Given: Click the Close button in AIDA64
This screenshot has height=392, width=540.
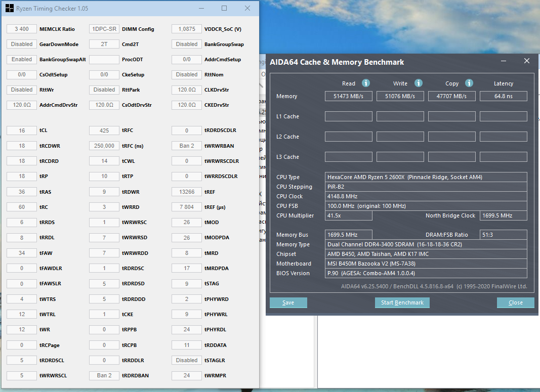Looking at the screenshot, I should [516, 302].
